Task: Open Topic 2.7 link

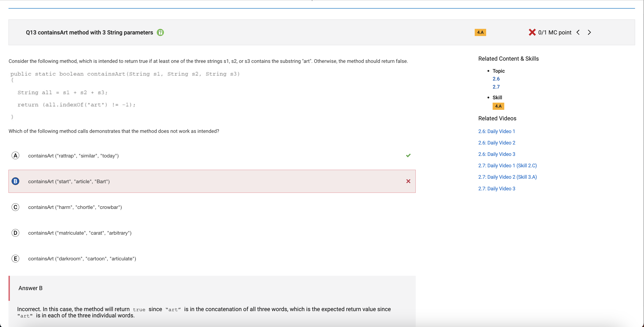Action: pyautogui.click(x=496, y=87)
